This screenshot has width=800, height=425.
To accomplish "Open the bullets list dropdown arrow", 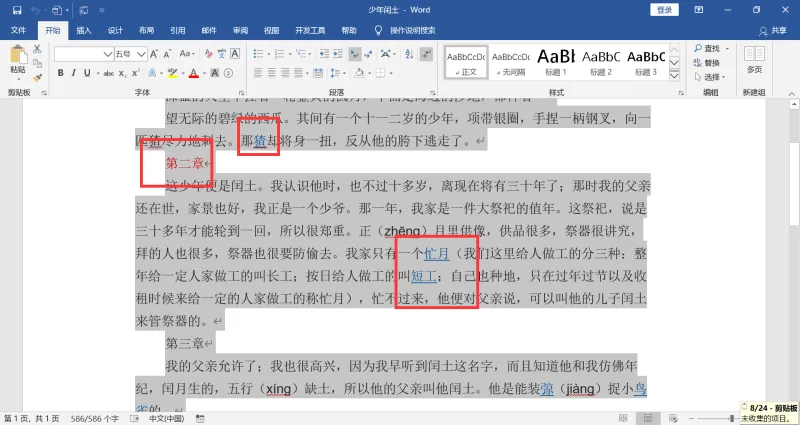I will click(269, 54).
